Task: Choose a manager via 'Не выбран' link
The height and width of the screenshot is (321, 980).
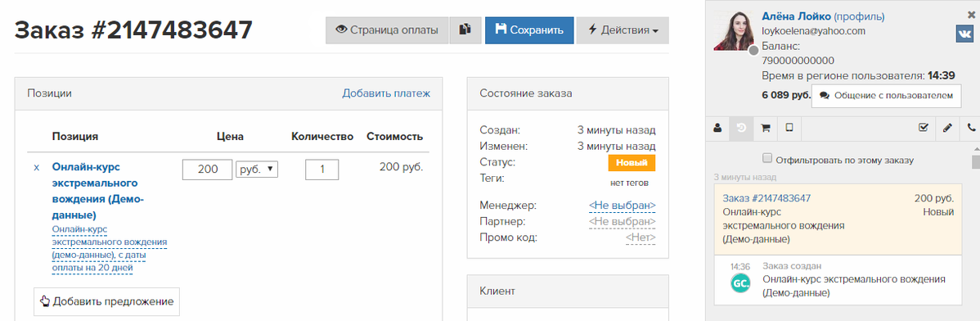Action: [622, 206]
